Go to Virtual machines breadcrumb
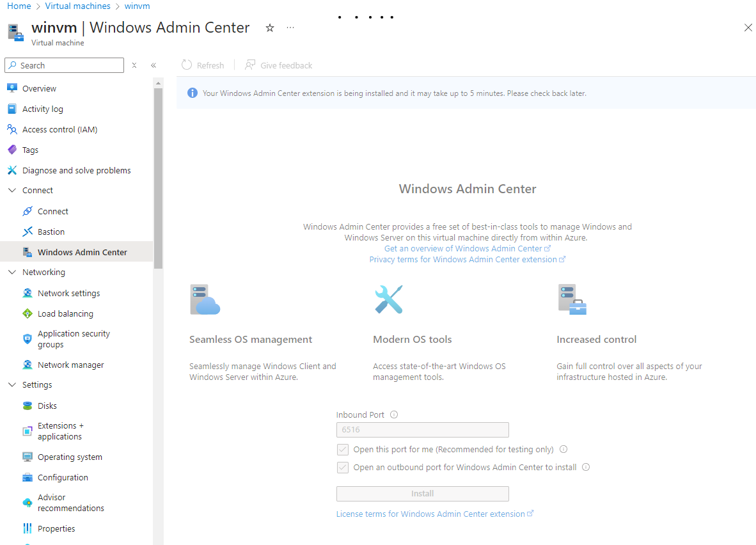Image resolution: width=756 pixels, height=545 pixels. click(77, 6)
